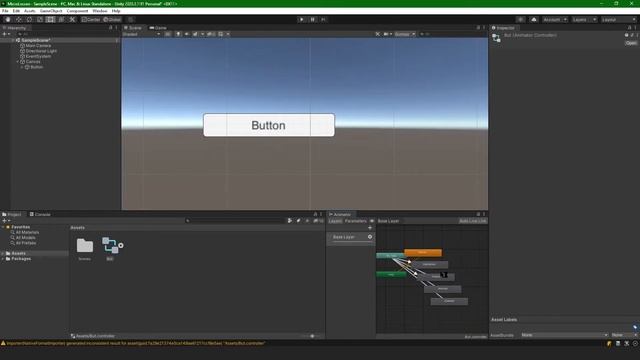Toggle scene grid visibility icon
Viewport: 640px width, 360px height.
coord(221,34)
